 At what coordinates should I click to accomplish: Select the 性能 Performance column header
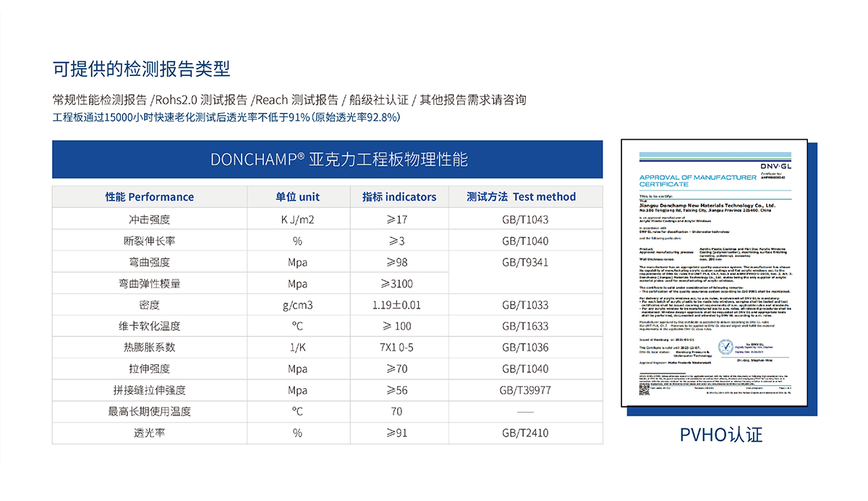click(x=150, y=197)
